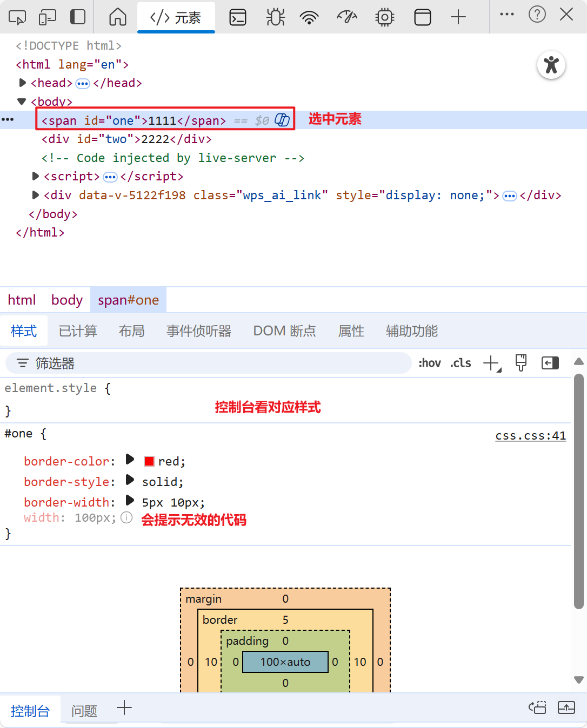
Task: Click the overlay badge icon after $0
Action: click(x=282, y=120)
